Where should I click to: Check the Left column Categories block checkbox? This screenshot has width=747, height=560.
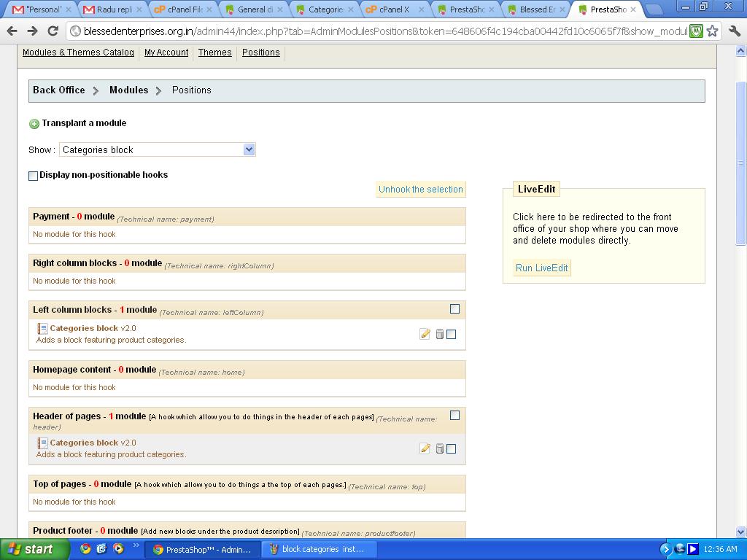(451, 334)
